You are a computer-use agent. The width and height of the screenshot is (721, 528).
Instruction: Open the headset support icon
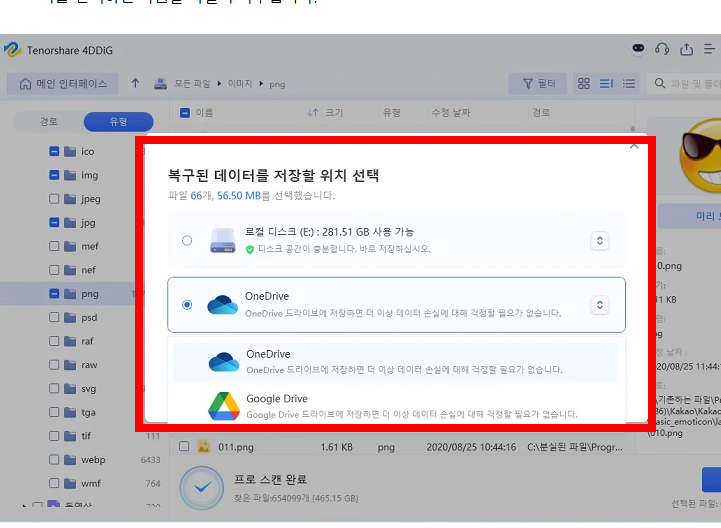tap(662, 49)
